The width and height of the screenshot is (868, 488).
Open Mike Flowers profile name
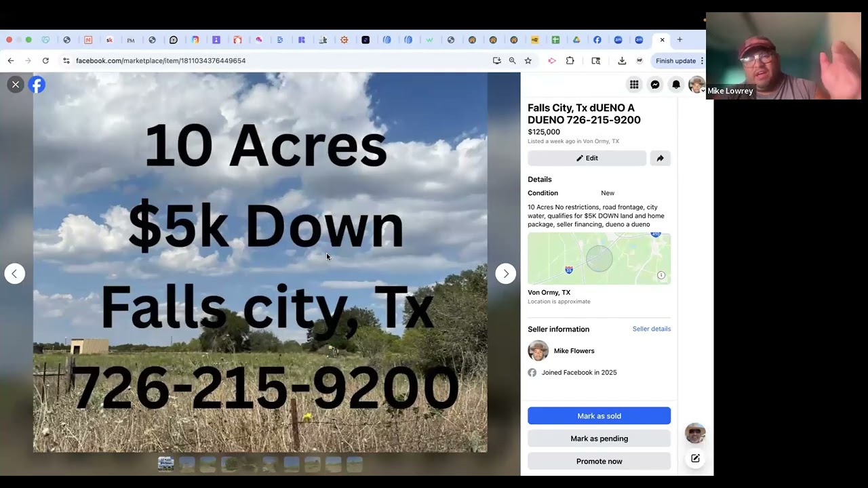(574, 351)
